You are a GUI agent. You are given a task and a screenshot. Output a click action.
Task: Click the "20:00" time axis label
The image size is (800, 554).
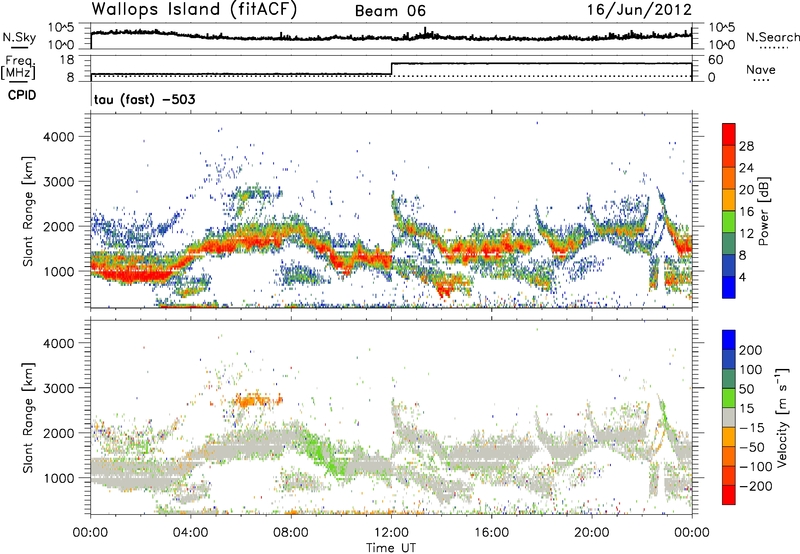[x=591, y=533]
